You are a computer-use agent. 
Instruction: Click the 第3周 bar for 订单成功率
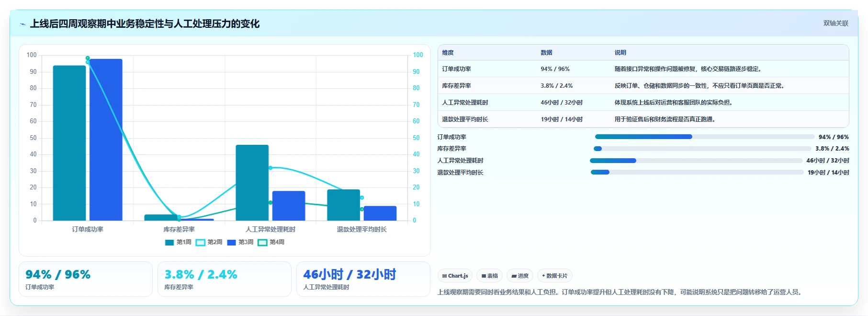pyautogui.click(x=106, y=140)
